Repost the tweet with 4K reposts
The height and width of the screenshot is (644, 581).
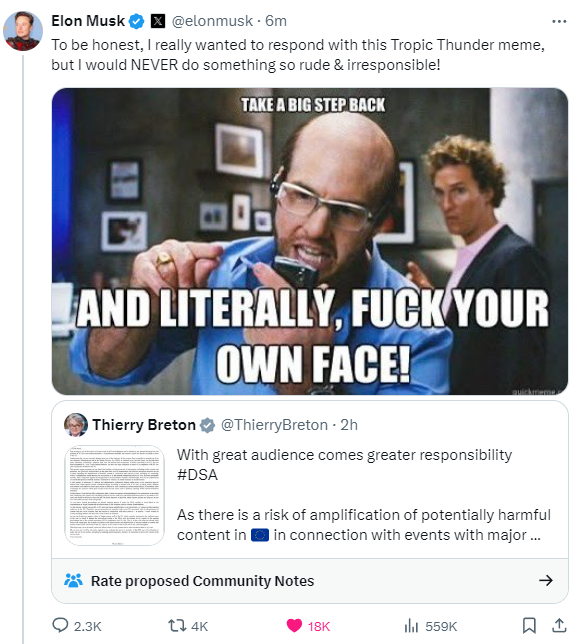pyautogui.click(x=177, y=626)
